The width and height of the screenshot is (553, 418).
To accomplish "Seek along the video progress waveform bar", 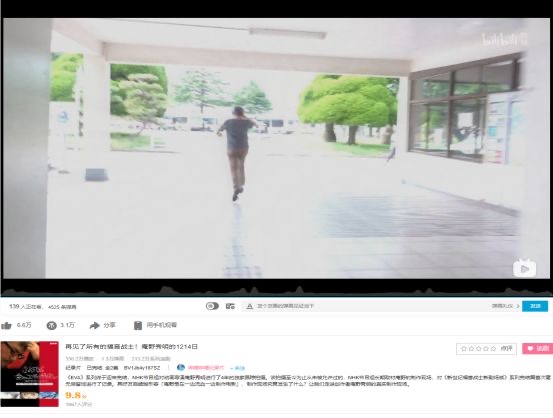I will (276, 291).
